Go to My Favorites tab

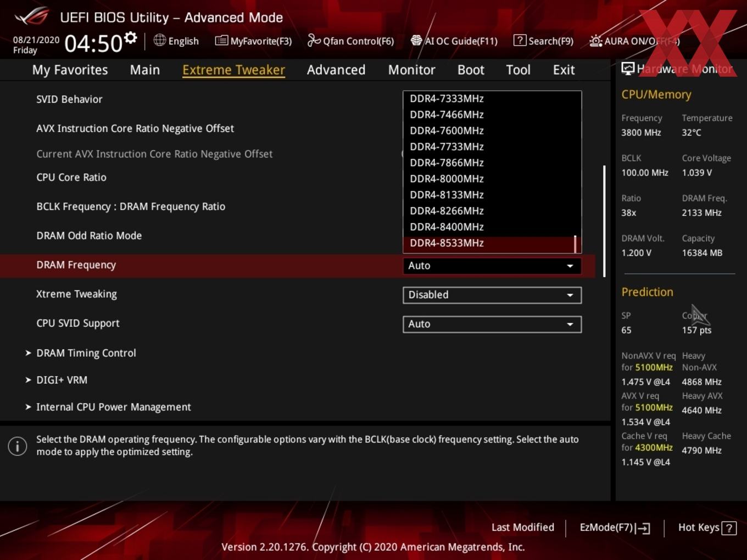tap(70, 70)
